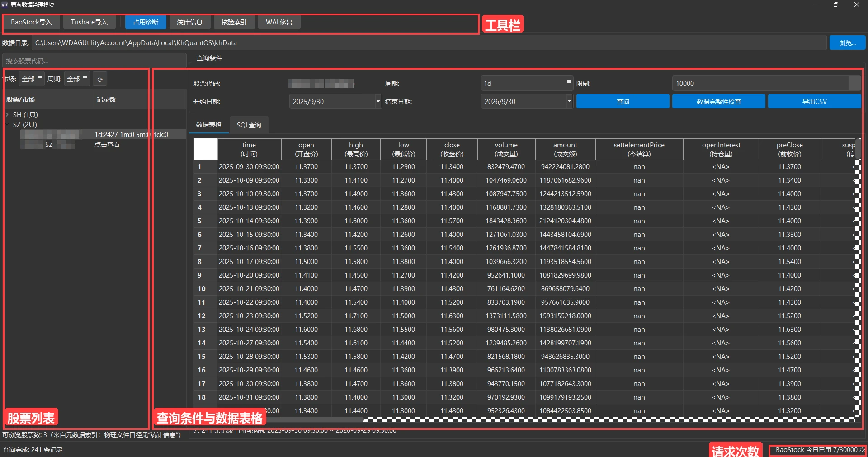Switch to the SQL查询 tab
This screenshot has height=457, width=868.
coord(249,125)
